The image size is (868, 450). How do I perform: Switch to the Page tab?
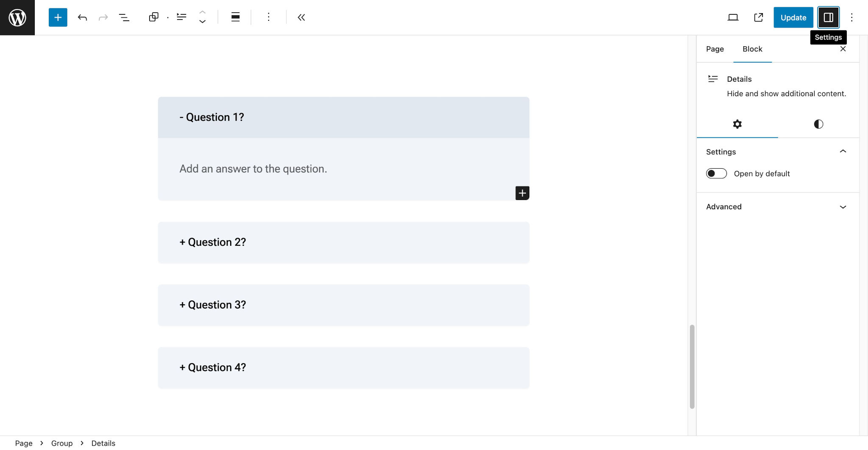(715, 49)
